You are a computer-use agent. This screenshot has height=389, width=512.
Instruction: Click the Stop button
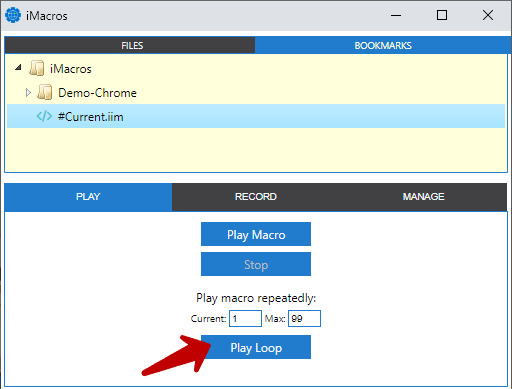tap(256, 264)
